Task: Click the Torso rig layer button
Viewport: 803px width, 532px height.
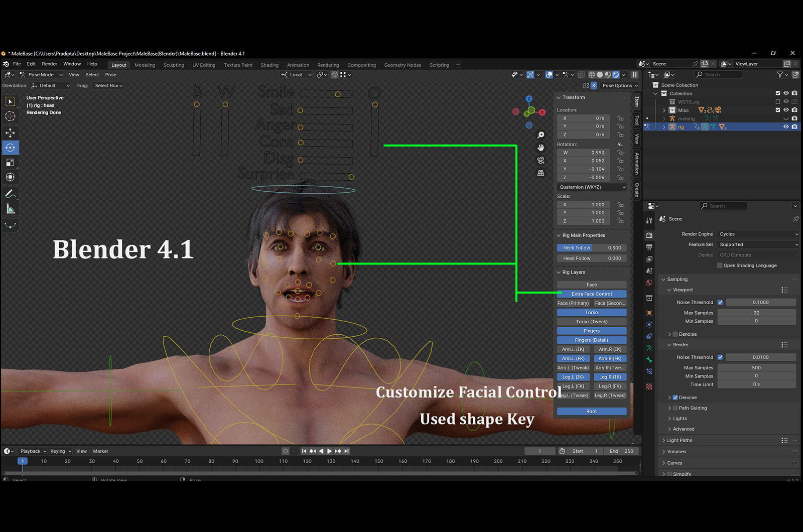Action: (592, 313)
